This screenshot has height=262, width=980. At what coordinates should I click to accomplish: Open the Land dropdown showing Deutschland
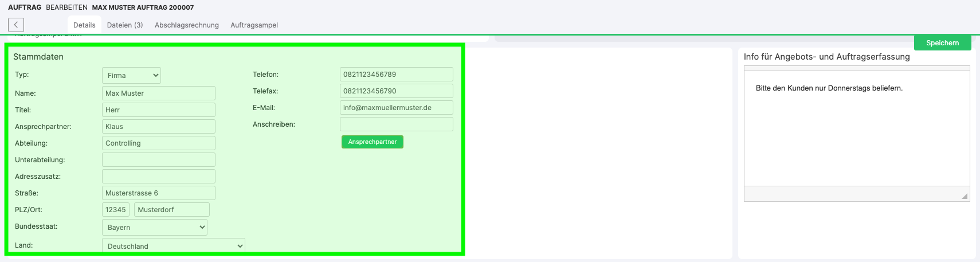pos(173,246)
